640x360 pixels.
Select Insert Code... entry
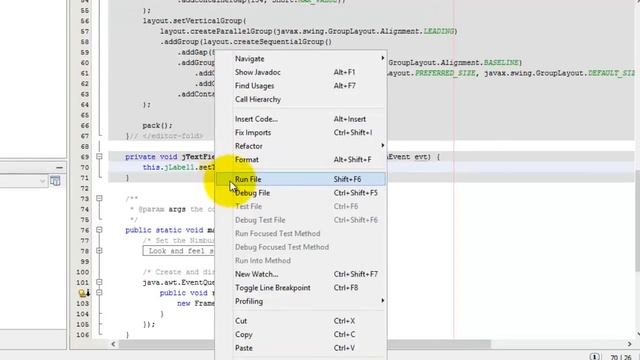[x=301, y=119]
